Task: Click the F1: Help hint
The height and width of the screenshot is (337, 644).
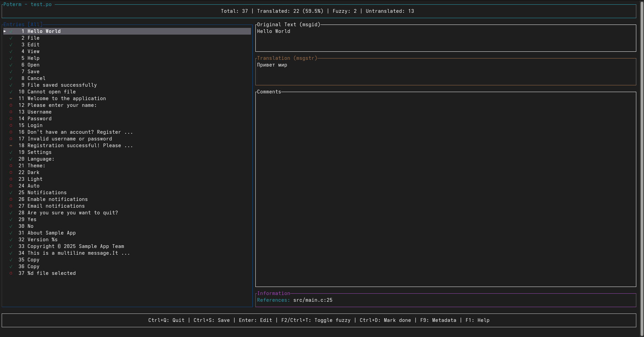Action: (x=478, y=320)
